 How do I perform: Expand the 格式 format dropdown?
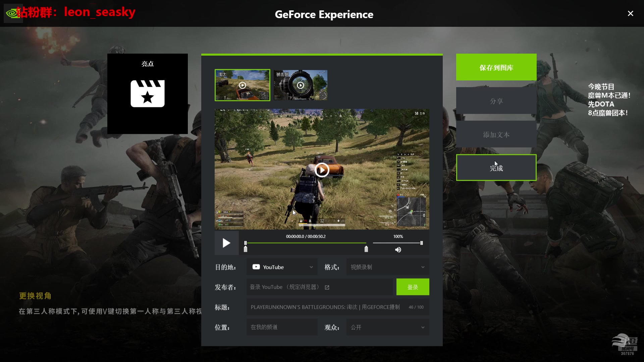coord(388,267)
